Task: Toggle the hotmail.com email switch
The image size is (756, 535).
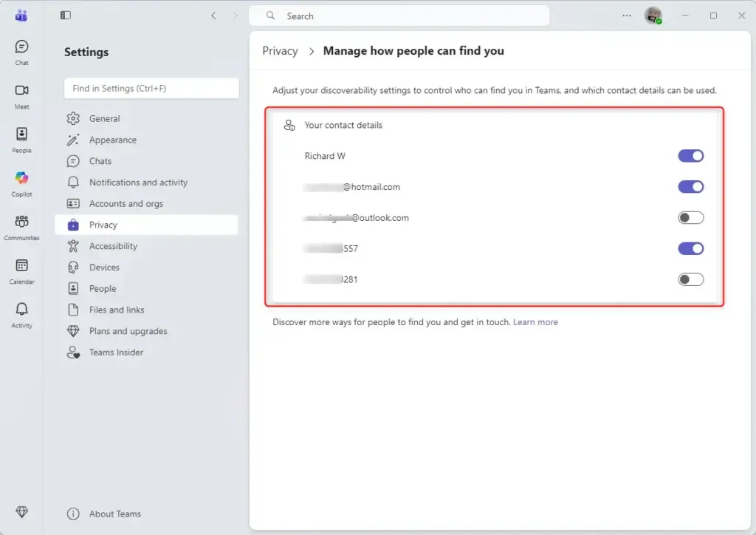Action: [x=690, y=187]
